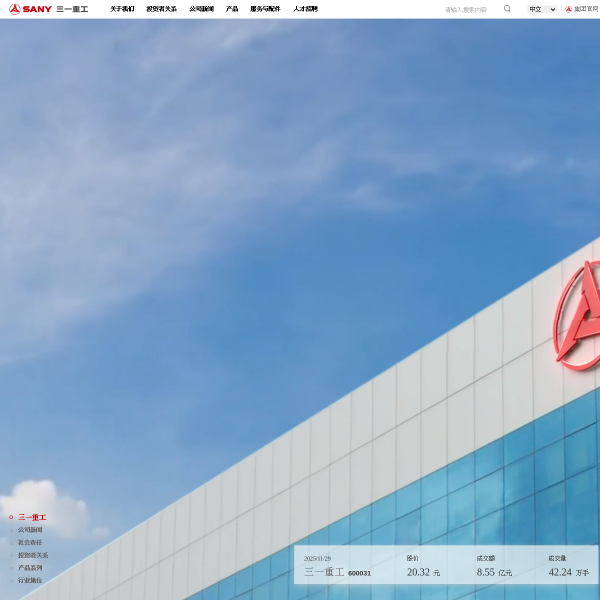Visit the 集团官网 link
Image resolution: width=600 pixels, height=600 pixels.
coord(582,9)
